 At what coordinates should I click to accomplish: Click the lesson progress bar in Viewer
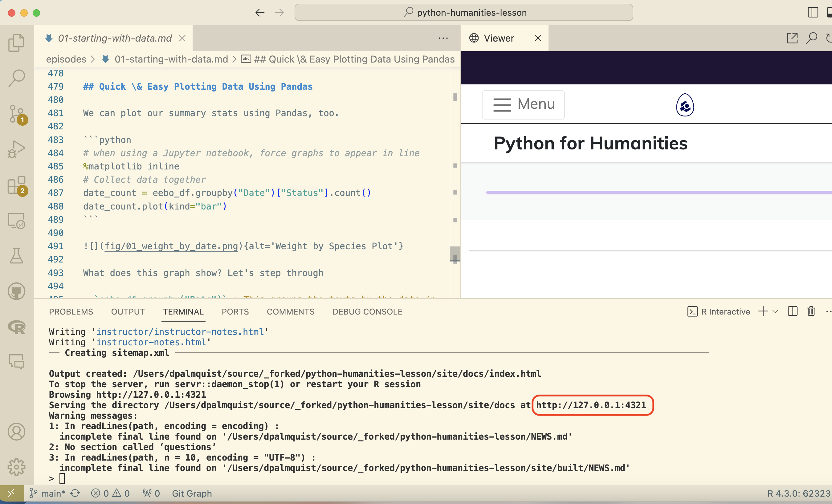click(659, 193)
